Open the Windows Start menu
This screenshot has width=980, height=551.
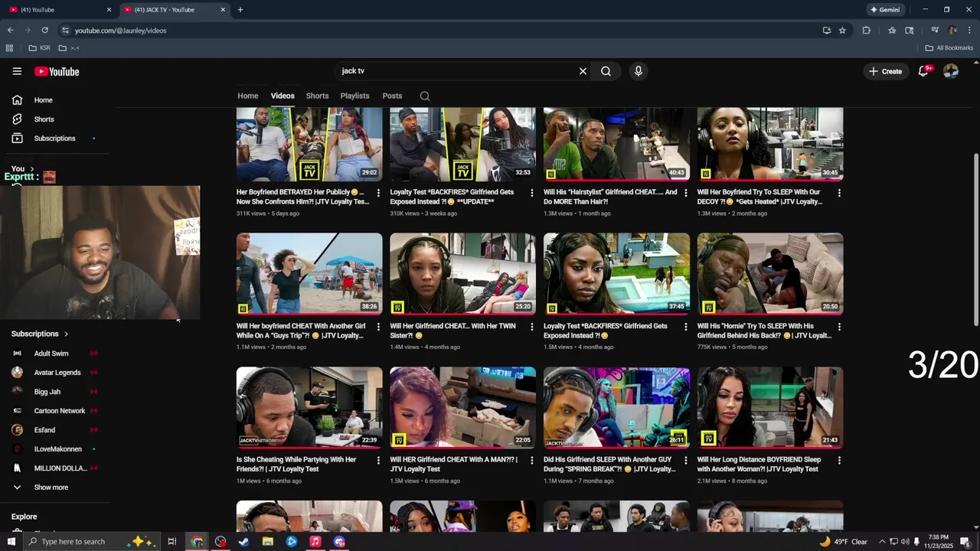11,542
